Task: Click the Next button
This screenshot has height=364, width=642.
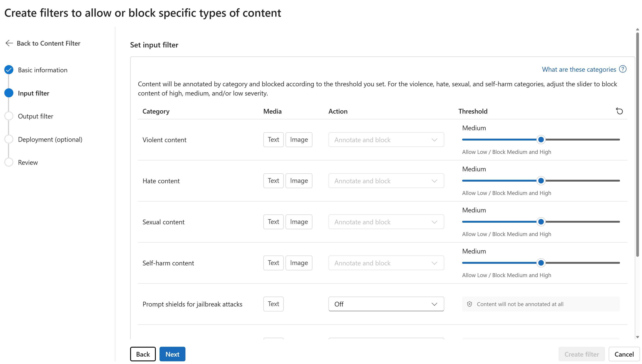Action: [x=172, y=354]
